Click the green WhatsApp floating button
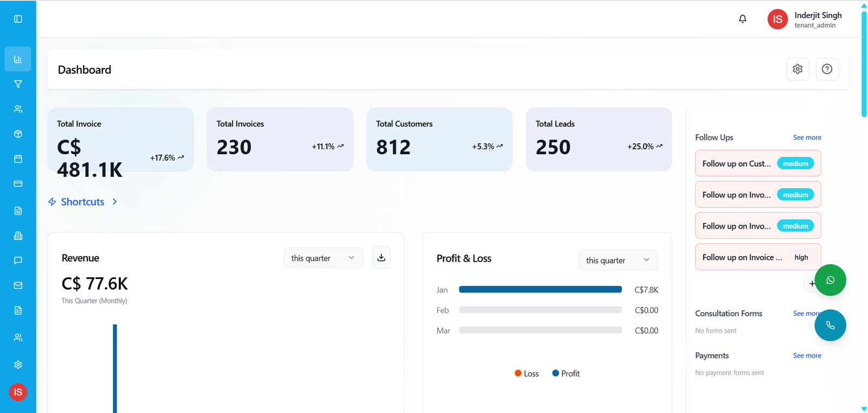The width and height of the screenshot is (868, 413). [830, 280]
